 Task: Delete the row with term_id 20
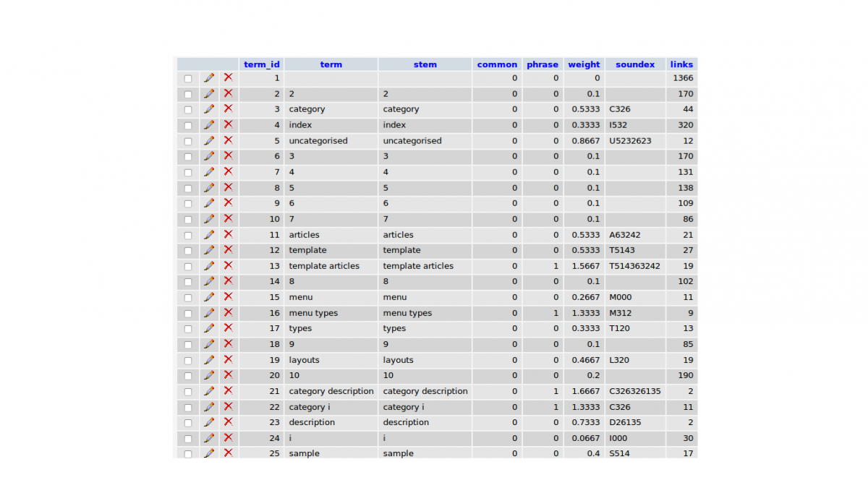pyautogui.click(x=228, y=375)
